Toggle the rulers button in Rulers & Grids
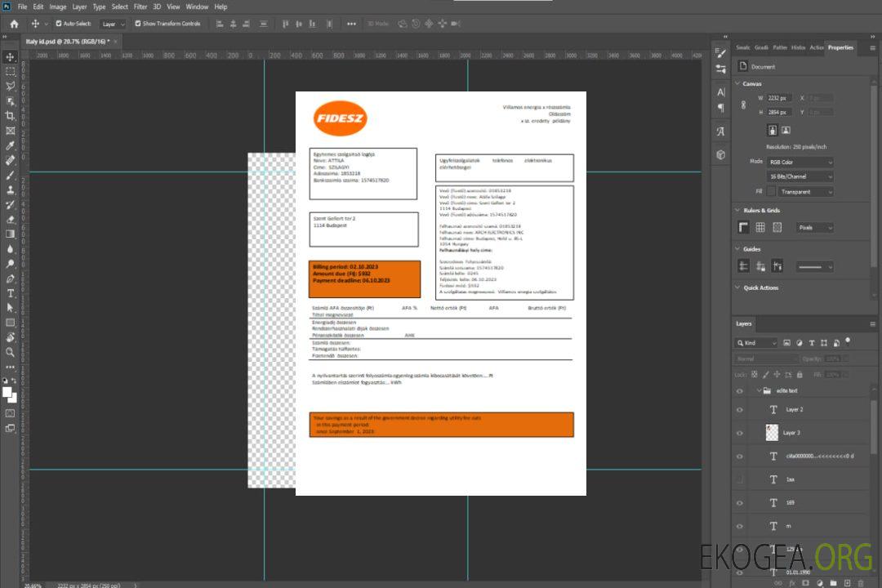 [743, 227]
